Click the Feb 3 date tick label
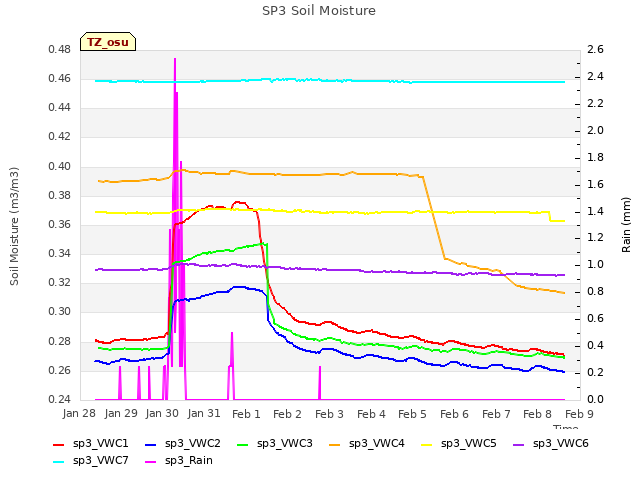The image size is (640, 480). (329, 414)
